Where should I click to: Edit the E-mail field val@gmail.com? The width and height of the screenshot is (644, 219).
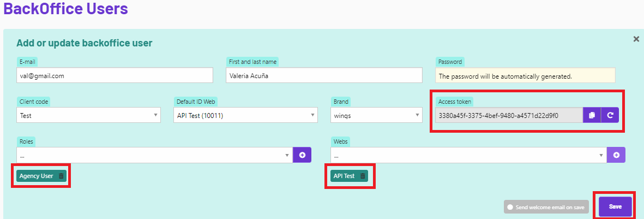pyautogui.click(x=115, y=75)
